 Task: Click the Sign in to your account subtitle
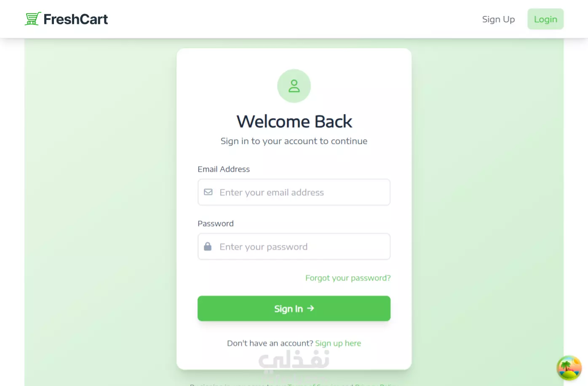[294, 141]
